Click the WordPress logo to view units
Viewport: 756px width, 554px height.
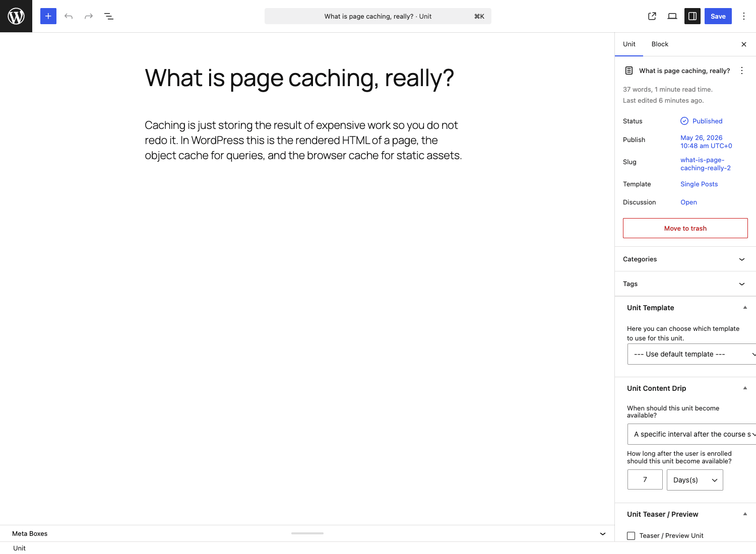(16, 16)
